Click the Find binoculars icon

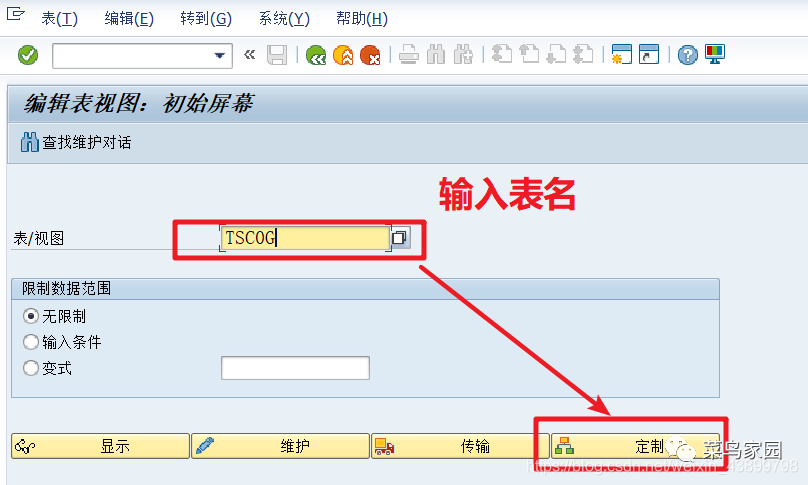pos(436,55)
